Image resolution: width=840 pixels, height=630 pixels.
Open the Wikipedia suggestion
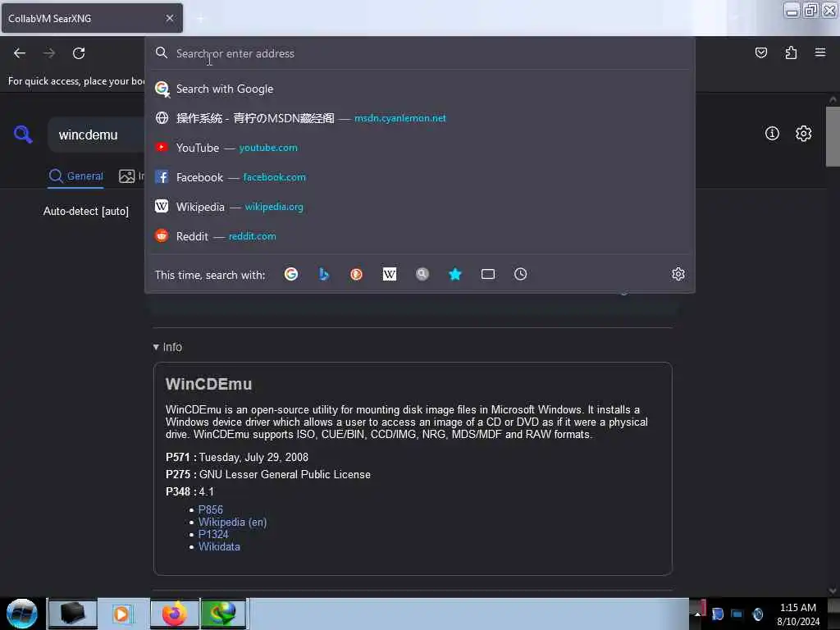(420, 207)
